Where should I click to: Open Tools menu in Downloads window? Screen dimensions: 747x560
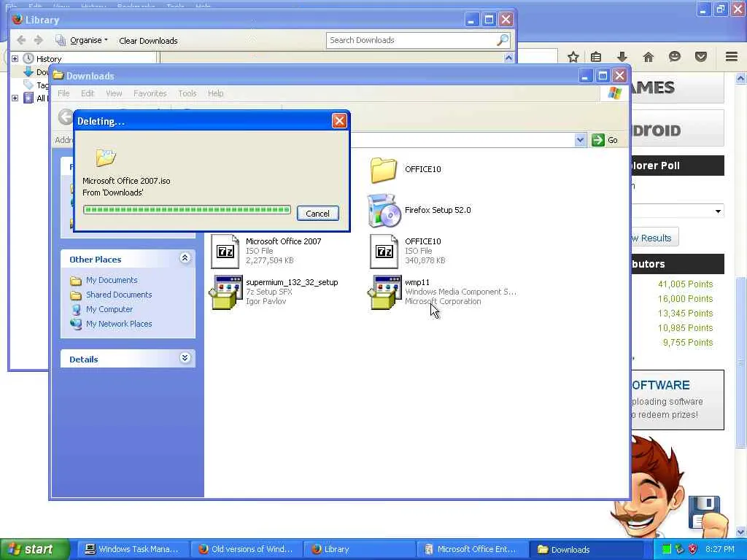[187, 93]
